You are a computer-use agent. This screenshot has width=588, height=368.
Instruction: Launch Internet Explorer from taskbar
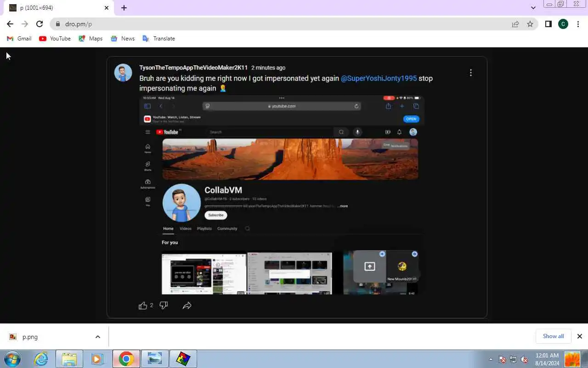coord(41,359)
